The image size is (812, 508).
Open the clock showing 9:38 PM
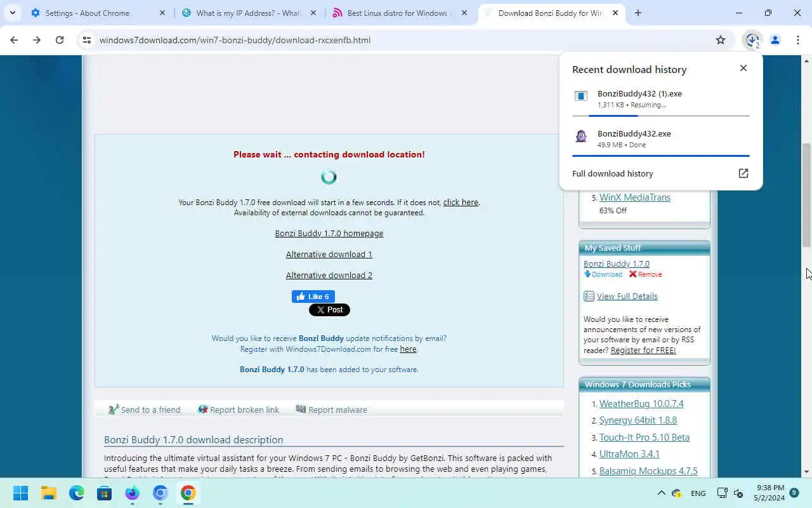[770, 493]
